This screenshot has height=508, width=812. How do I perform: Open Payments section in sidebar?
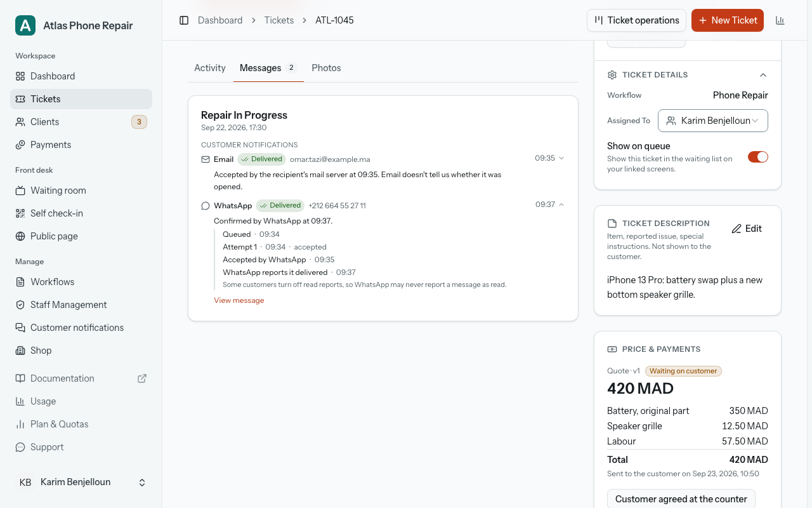tap(81, 145)
